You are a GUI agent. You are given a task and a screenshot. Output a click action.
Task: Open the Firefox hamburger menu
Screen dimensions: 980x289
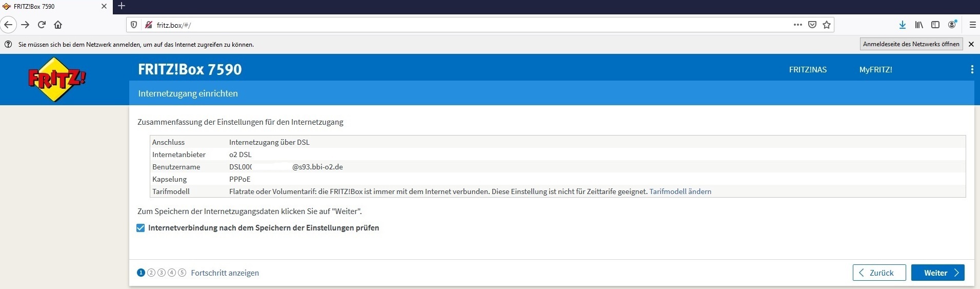[972, 25]
